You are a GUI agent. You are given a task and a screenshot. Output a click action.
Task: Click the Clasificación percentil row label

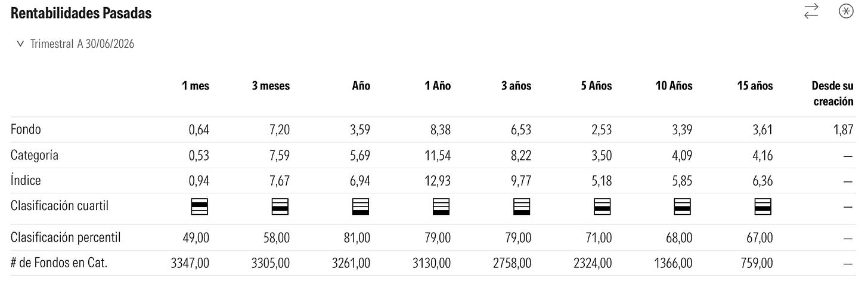[66, 237]
